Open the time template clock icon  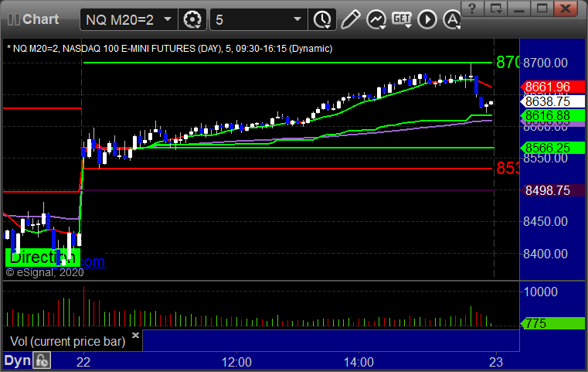(x=322, y=19)
